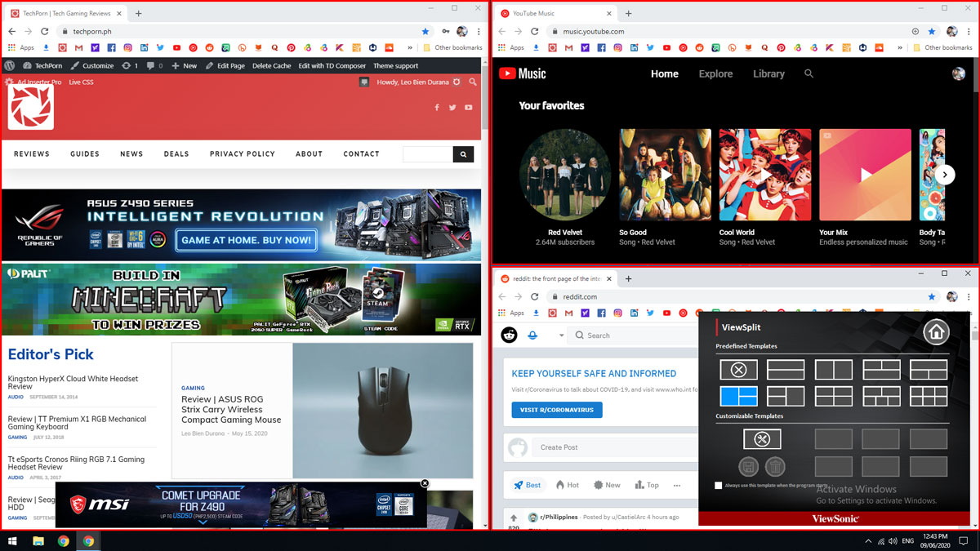Image resolution: width=980 pixels, height=551 pixels.
Task: Open TechPorn Facebook icon in header
Action: click(x=436, y=107)
